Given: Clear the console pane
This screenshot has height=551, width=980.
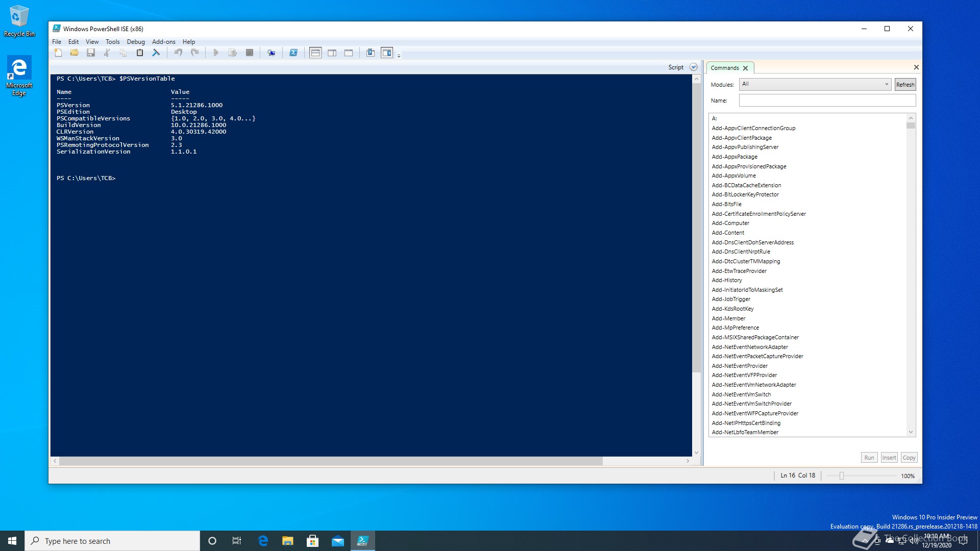Looking at the screenshot, I should pyautogui.click(x=156, y=53).
